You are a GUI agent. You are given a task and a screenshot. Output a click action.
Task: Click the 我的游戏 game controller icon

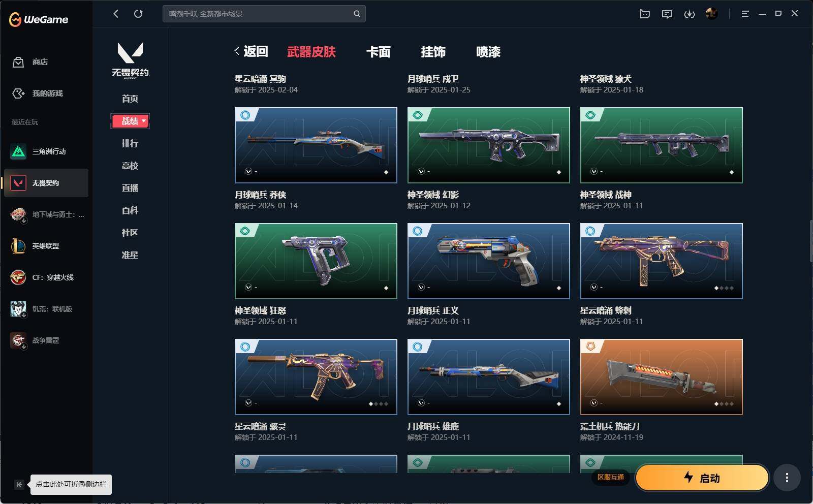pyautogui.click(x=18, y=93)
